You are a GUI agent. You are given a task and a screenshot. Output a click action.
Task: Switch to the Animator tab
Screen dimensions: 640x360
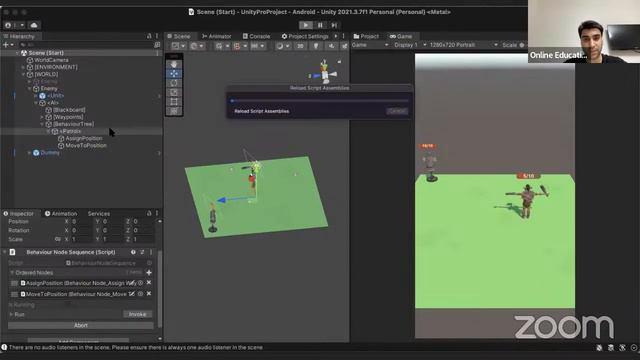click(217, 36)
